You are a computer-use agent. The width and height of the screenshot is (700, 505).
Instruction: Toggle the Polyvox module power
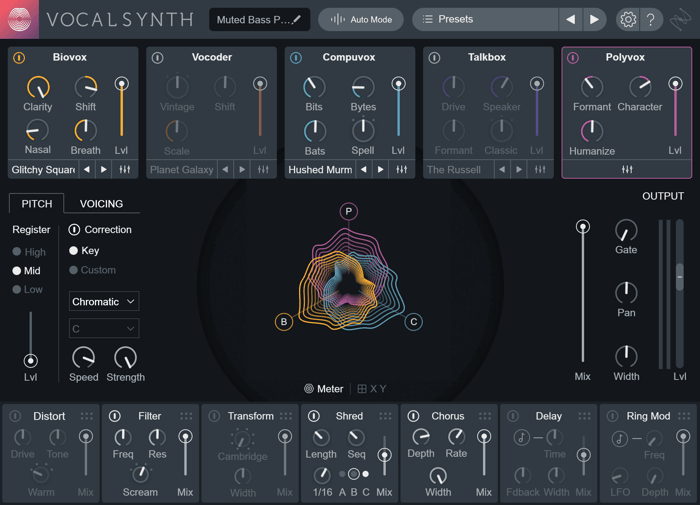(573, 58)
